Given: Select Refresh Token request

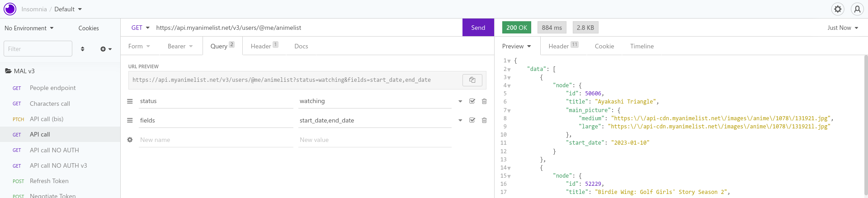Looking at the screenshot, I should coord(60,181).
